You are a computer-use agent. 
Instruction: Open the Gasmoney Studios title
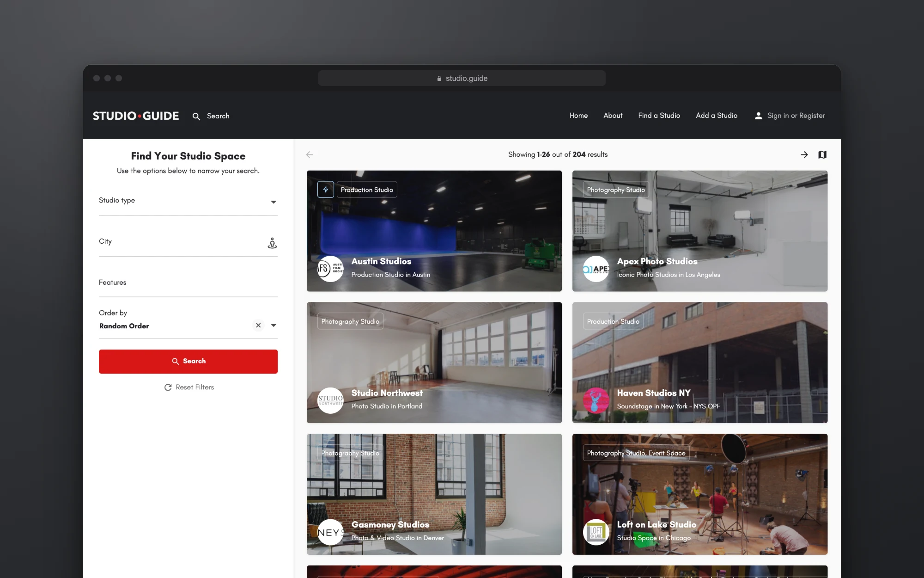click(390, 525)
